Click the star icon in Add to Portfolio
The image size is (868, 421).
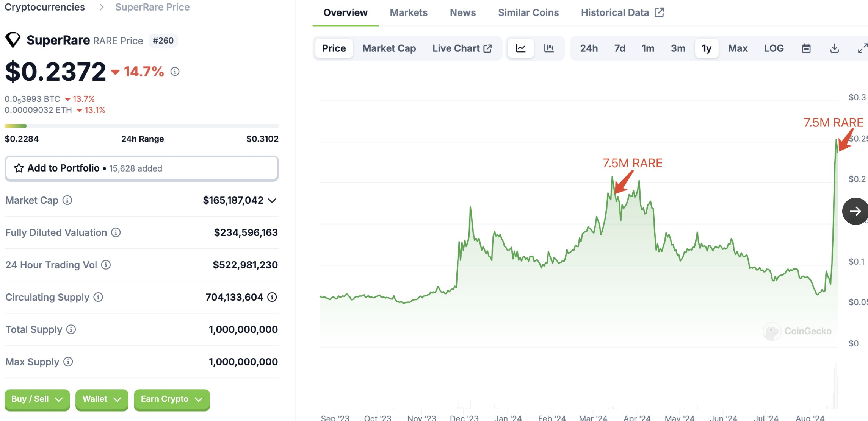[x=19, y=168]
